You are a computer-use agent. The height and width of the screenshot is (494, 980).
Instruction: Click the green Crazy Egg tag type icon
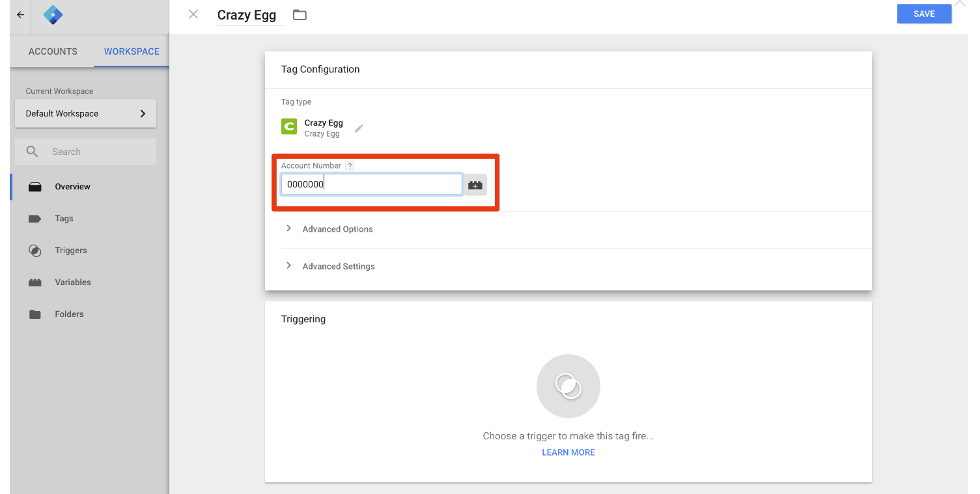289,126
